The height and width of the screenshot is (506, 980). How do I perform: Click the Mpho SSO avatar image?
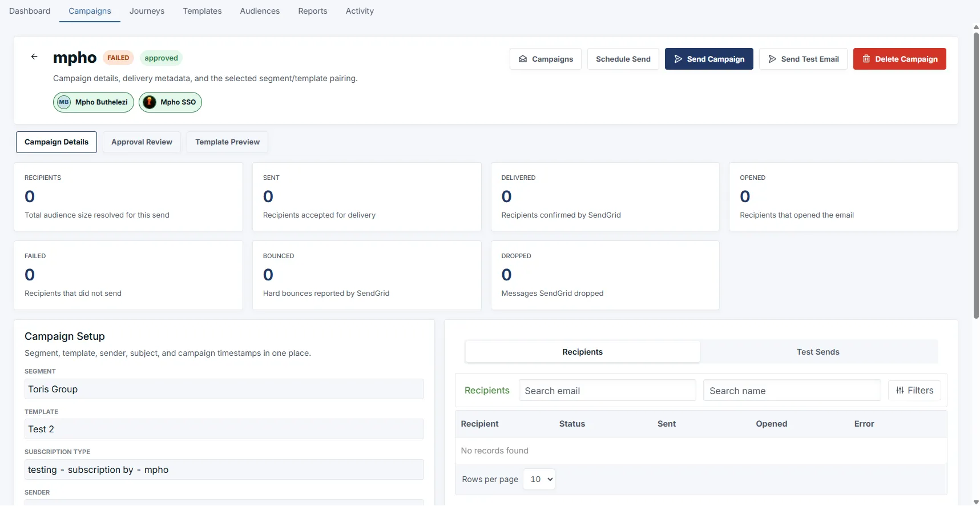[150, 102]
